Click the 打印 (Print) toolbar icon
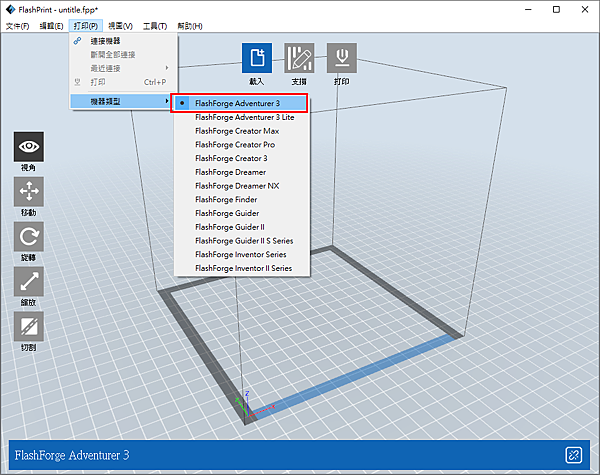 [342, 58]
